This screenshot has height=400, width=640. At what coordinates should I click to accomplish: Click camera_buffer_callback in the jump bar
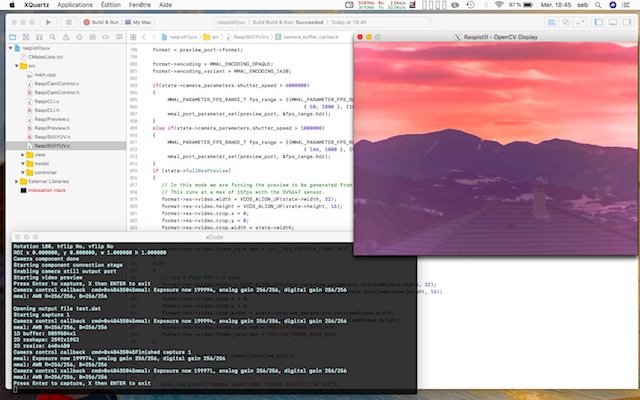pyautogui.click(x=307, y=37)
